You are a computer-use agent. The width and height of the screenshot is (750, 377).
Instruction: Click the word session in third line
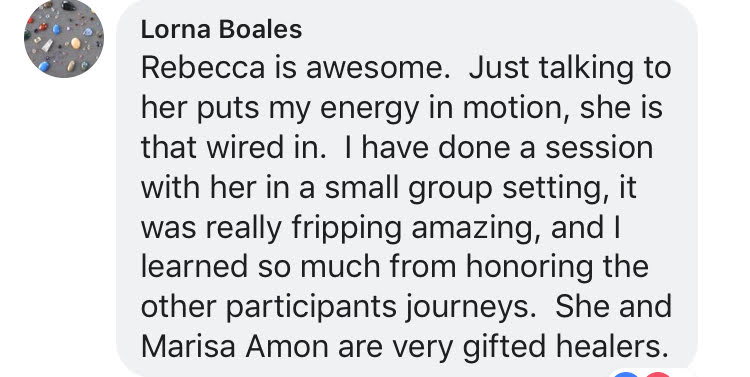pyautogui.click(x=599, y=148)
